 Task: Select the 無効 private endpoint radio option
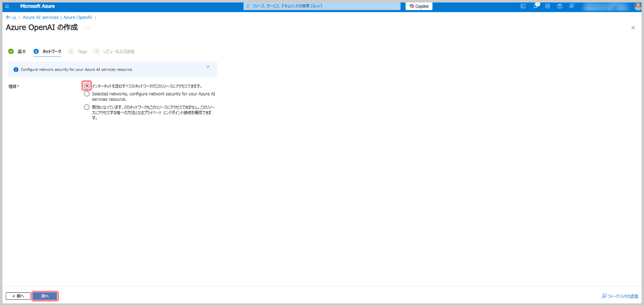click(x=87, y=107)
